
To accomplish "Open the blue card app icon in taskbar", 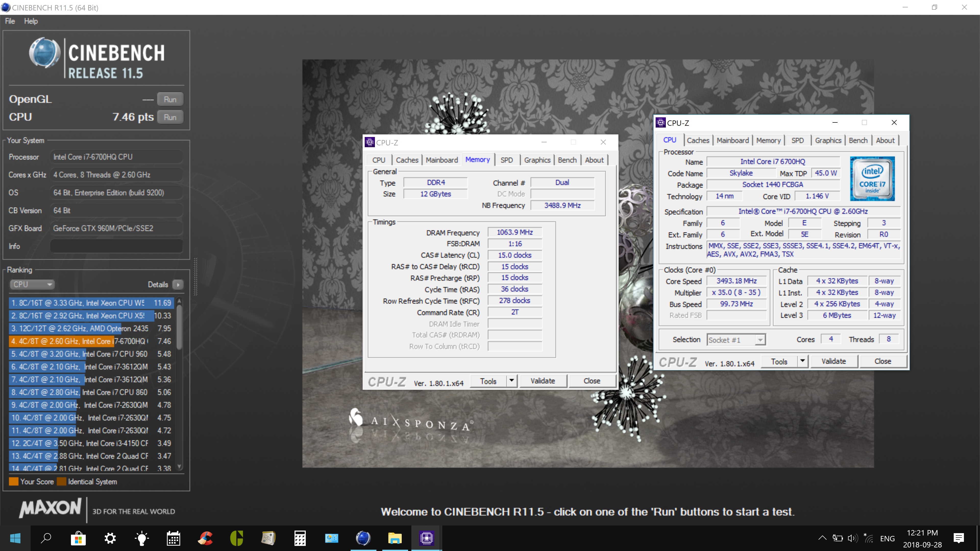I will pos(331,538).
